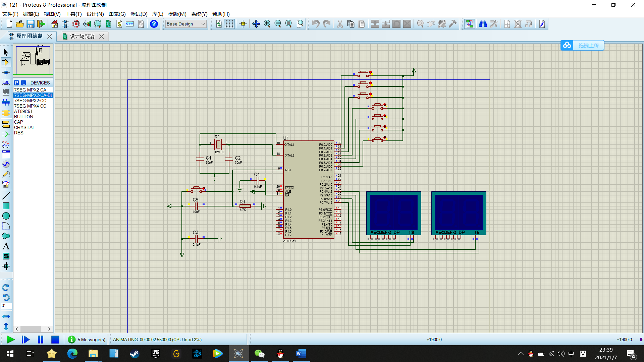The image size is (644, 362).
Task: Select the 2D circle graphics tool
Action: click(x=6, y=216)
